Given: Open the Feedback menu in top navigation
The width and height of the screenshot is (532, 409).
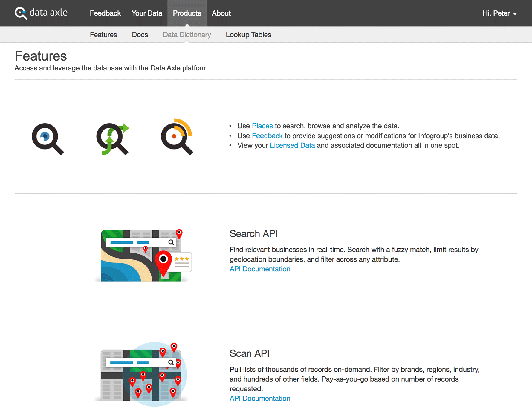Looking at the screenshot, I should click(105, 13).
